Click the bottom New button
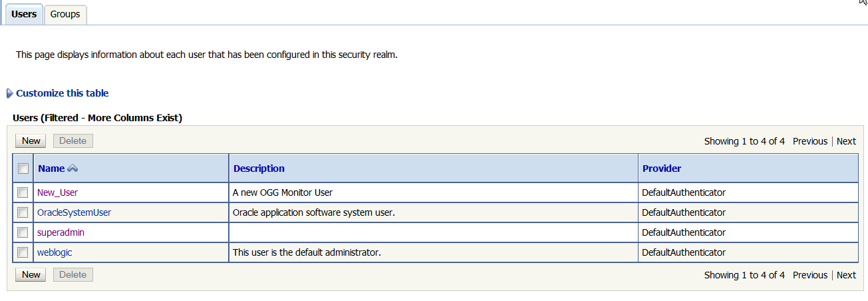The width and height of the screenshot is (868, 301). tap(31, 274)
